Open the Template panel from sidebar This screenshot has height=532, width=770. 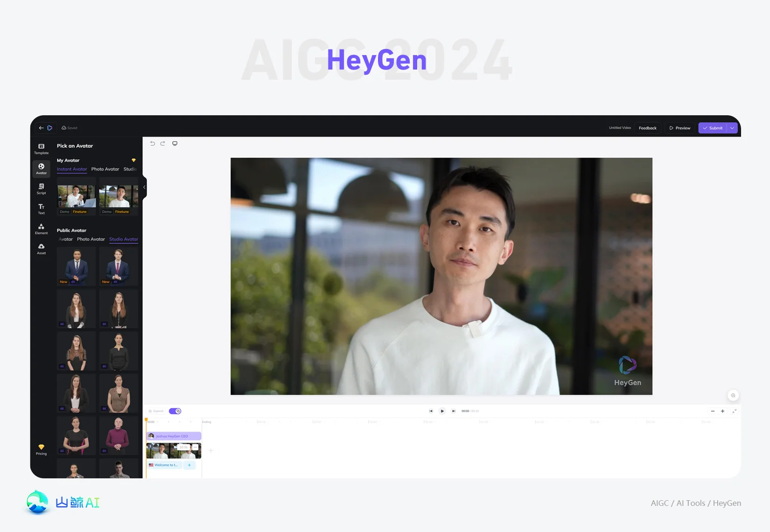pos(41,149)
